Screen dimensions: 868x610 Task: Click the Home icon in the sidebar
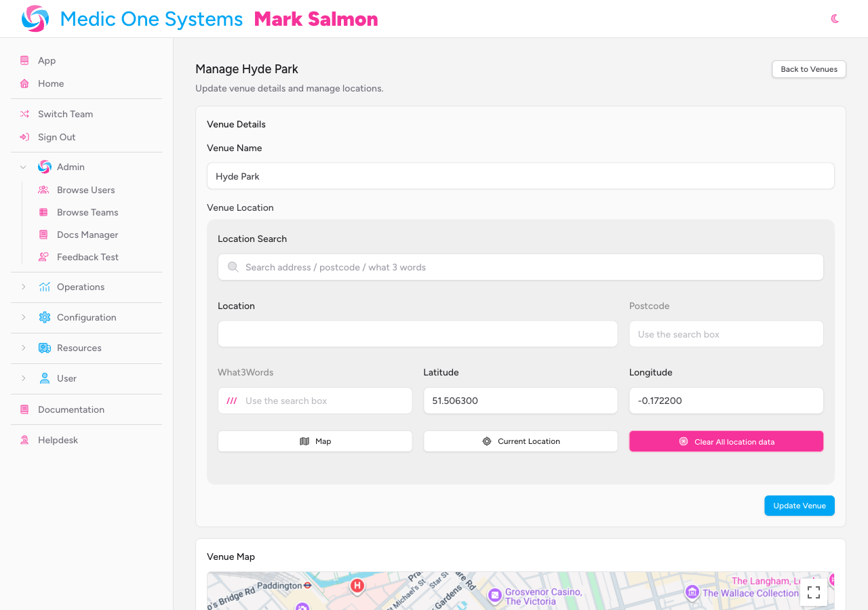pyautogui.click(x=24, y=83)
